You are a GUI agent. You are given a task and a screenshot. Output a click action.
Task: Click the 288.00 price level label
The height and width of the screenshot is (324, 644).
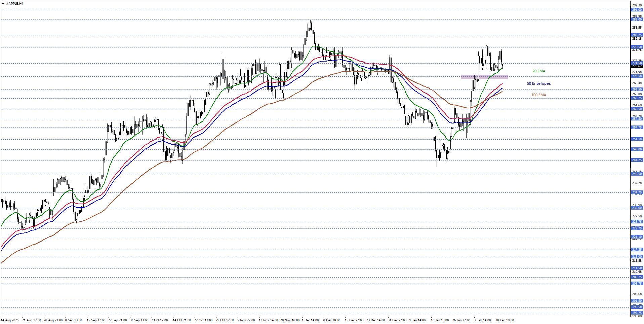tap(637, 20)
